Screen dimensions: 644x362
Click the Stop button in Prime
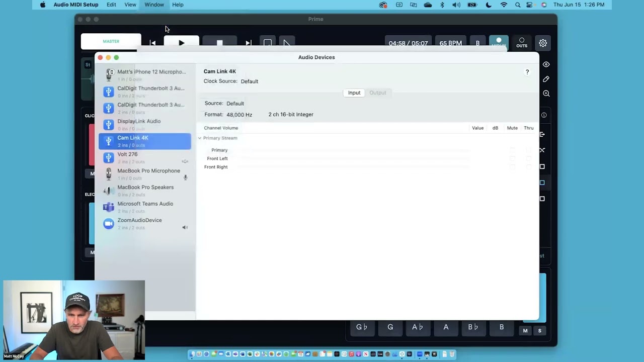219,43
